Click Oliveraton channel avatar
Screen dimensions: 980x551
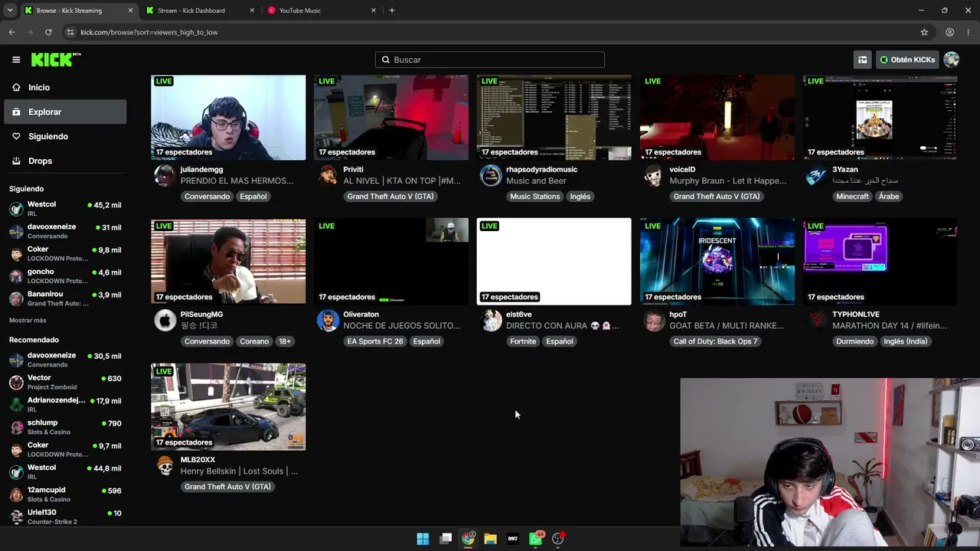click(x=328, y=321)
